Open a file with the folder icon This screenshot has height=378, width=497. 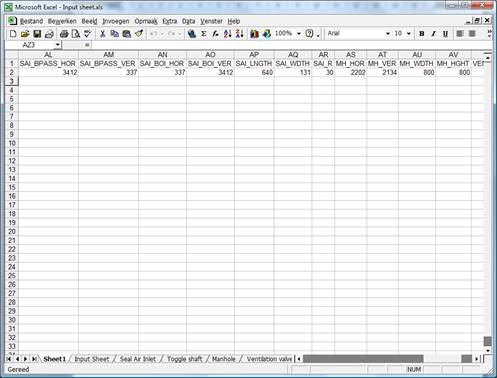tap(25, 34)
